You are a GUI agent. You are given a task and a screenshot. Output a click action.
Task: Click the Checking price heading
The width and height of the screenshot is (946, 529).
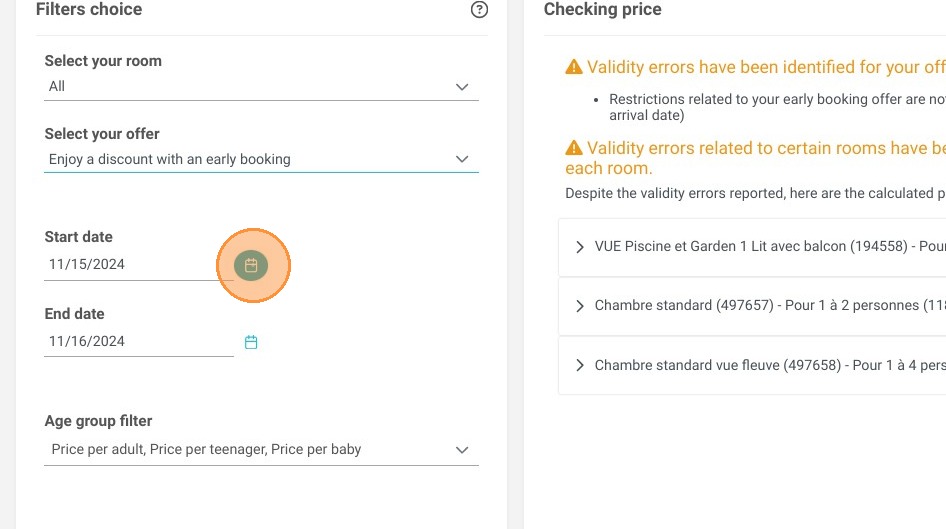click(x=602, y=9)
